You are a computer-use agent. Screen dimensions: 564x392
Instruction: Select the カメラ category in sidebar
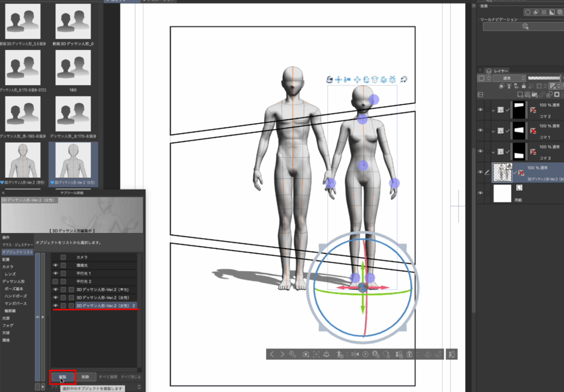[x=8, y=267]
